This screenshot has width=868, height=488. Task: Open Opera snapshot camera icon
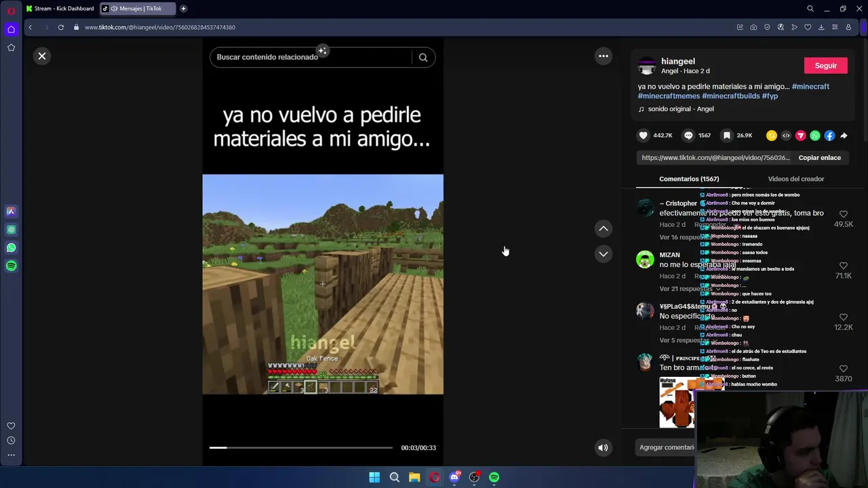(x=753, y=27)
